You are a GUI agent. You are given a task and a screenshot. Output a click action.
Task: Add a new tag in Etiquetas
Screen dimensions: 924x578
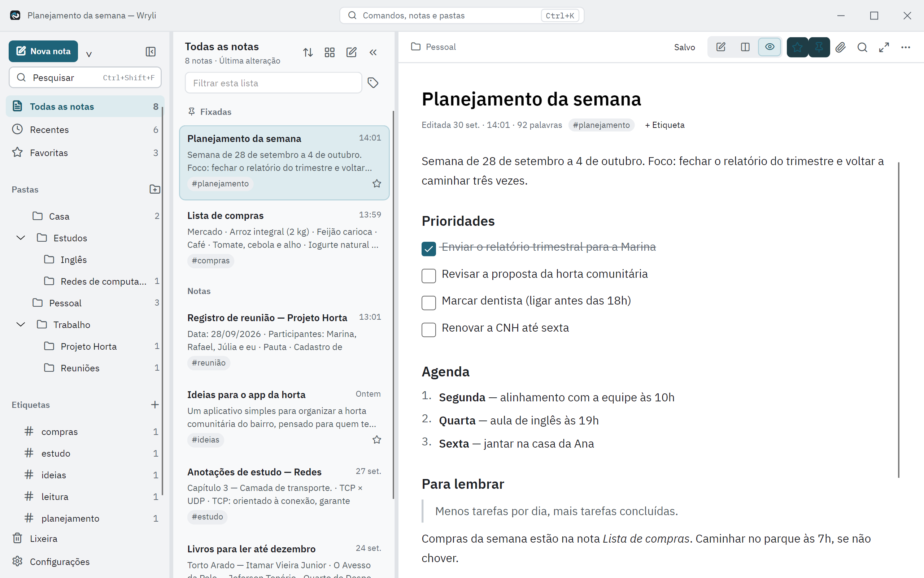(154, 405)
